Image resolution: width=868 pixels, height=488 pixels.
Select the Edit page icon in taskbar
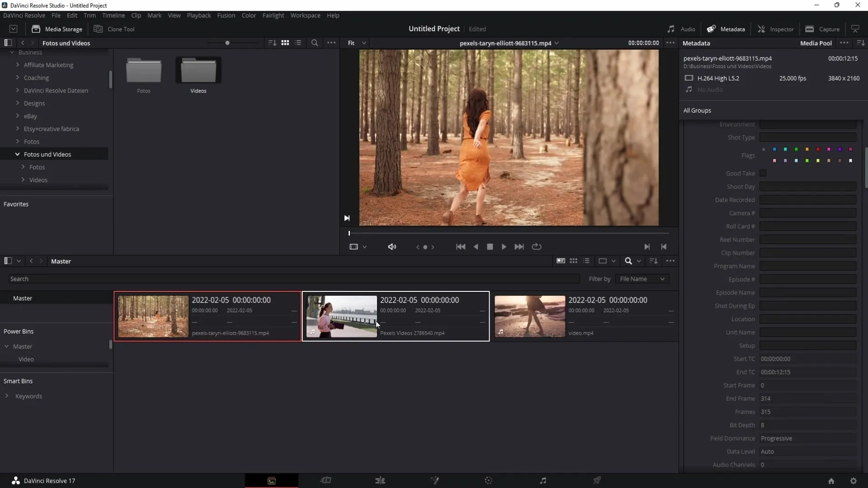(380, 480)
